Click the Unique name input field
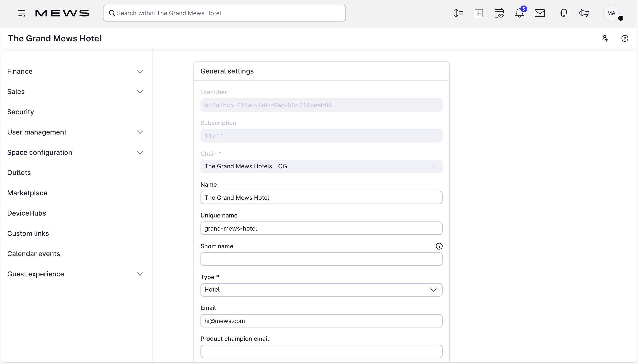Screen dimensions: 638x364 coord(321,228)
